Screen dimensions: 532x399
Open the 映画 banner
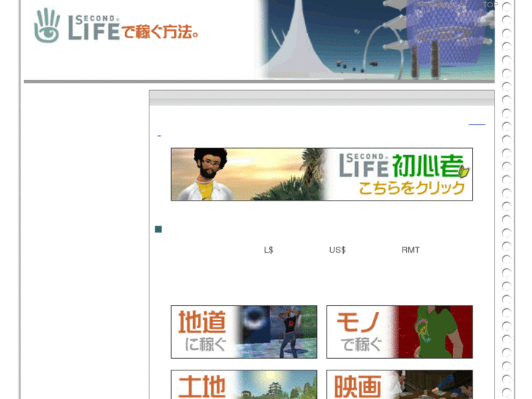point(400,384)
